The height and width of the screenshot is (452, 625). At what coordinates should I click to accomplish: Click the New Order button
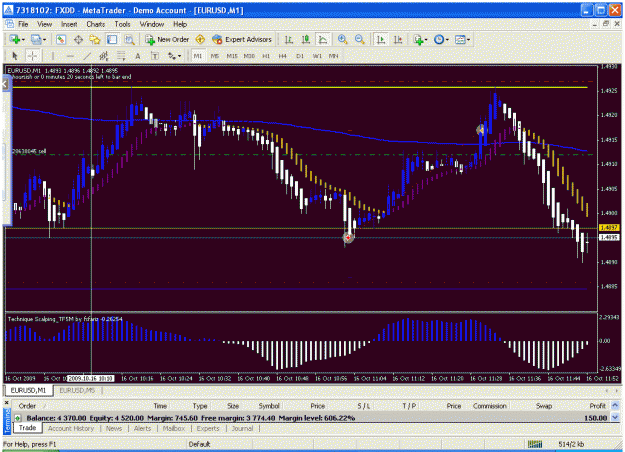tap(167, 39)
